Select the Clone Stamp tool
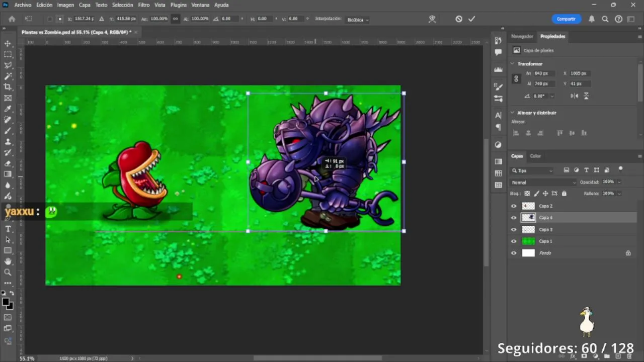Viewport: 644px width, 362px height. 8,142
